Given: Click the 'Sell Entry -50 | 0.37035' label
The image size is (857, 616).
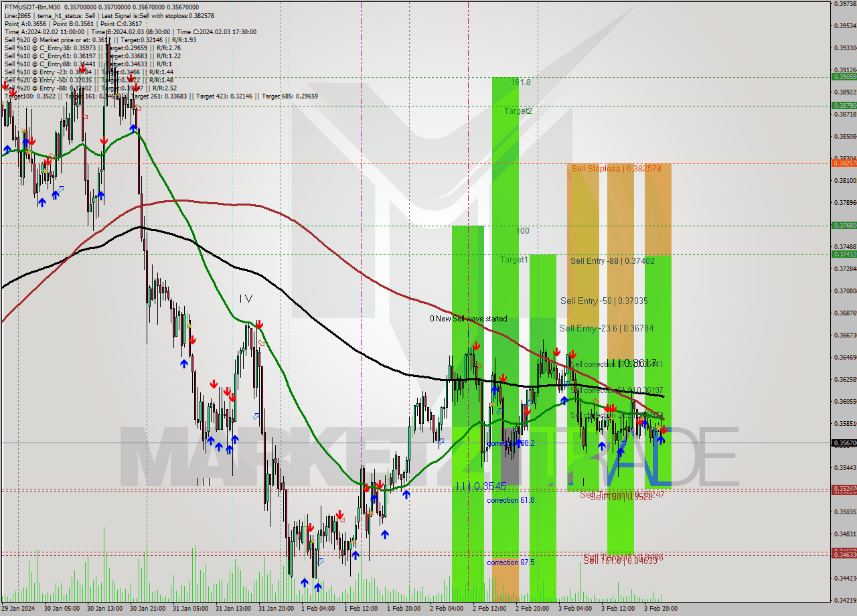Looking at the screenshot, I should (604, 301).
